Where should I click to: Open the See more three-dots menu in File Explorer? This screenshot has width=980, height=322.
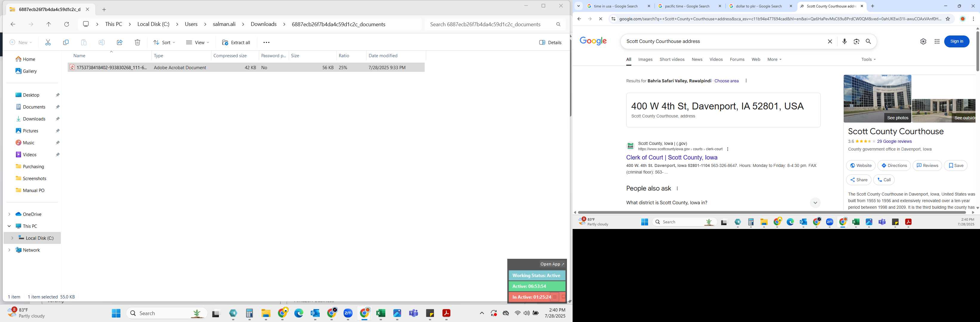266,43
